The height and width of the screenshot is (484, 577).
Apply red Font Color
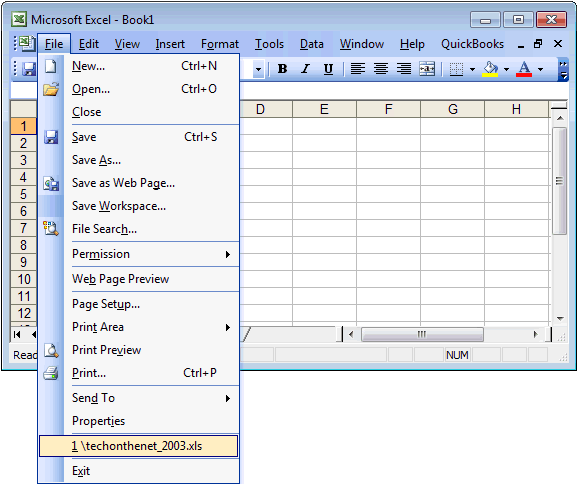point(524,69)
